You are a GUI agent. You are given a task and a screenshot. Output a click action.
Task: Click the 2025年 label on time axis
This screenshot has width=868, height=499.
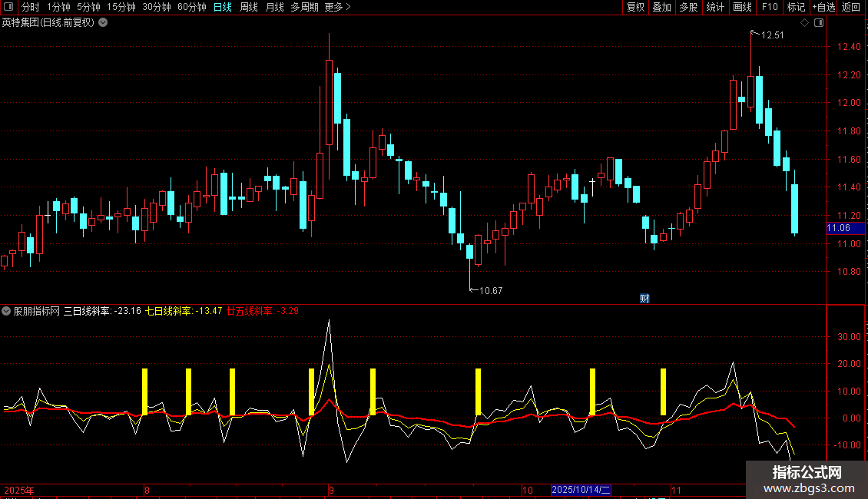coord(19,491)
